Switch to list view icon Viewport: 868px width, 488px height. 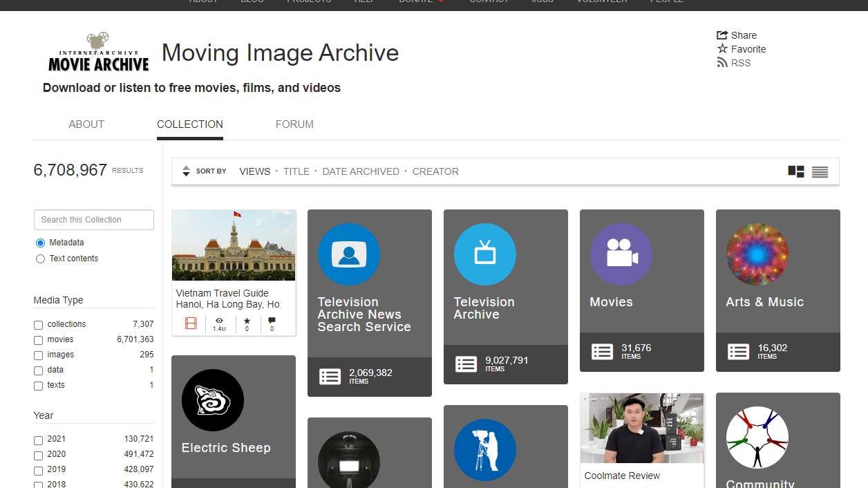point(820,172)
